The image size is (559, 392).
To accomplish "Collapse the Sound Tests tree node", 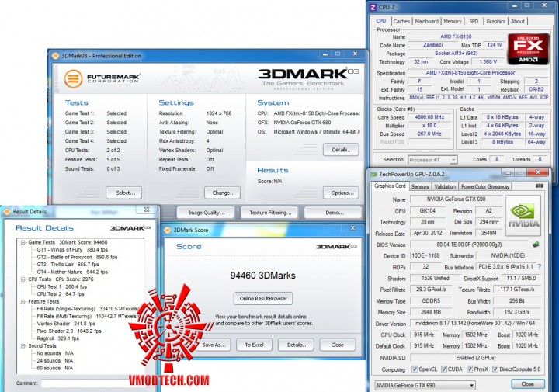I will [23, 346].
